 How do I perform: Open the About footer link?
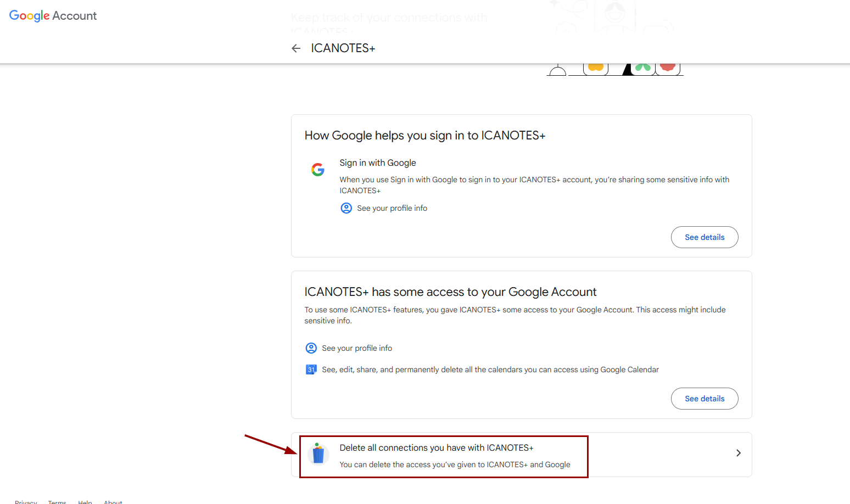(x=113, y=502)
